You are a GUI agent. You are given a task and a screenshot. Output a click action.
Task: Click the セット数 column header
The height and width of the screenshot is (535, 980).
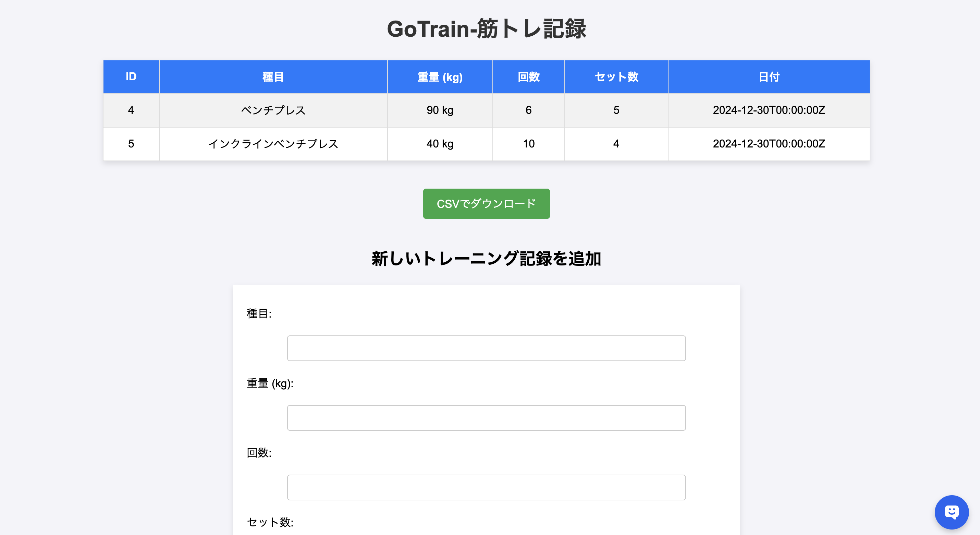pyautogui.click(x=616, y=76)
